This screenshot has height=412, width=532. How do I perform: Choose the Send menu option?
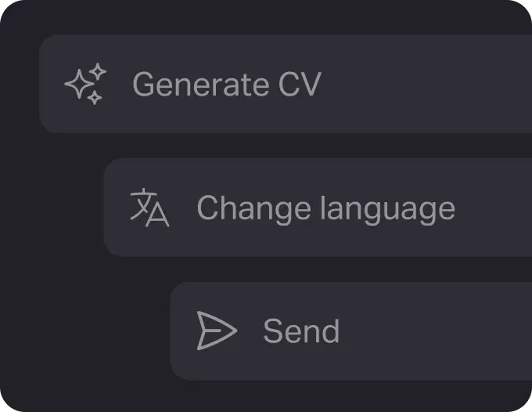pos(301,331)
